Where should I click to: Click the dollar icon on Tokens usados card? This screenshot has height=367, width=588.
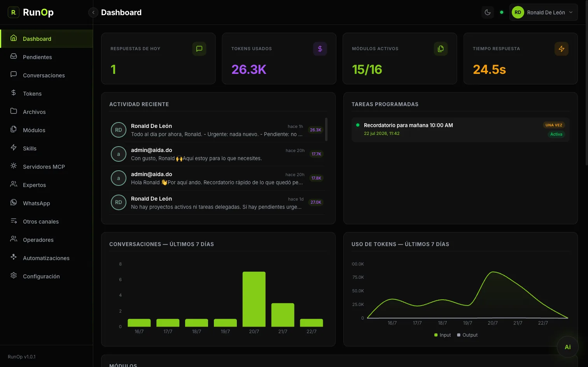(x=320, y=49)
